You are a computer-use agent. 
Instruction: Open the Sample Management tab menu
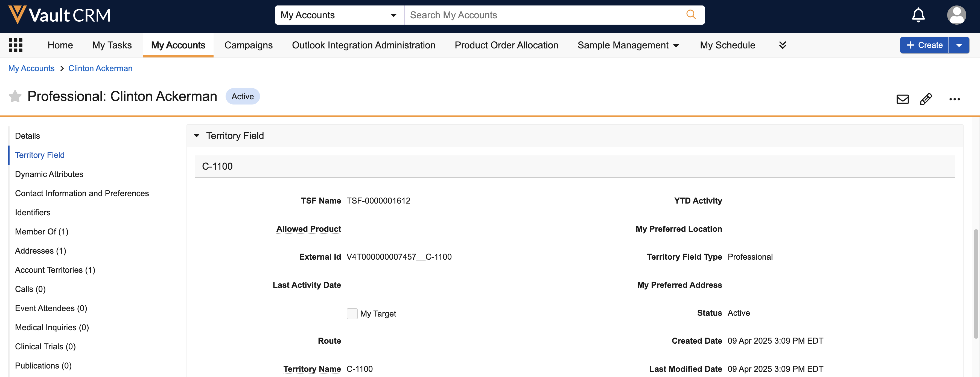click(628, 45)
